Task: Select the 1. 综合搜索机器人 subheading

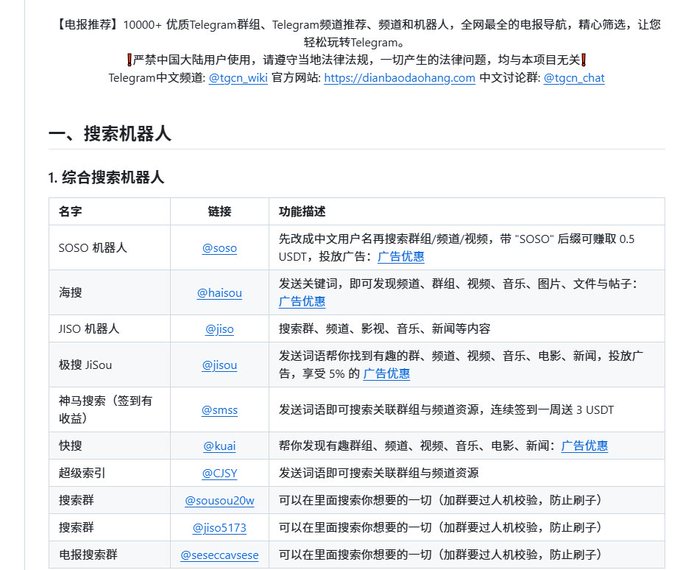Action: click(x=106, y=177)
